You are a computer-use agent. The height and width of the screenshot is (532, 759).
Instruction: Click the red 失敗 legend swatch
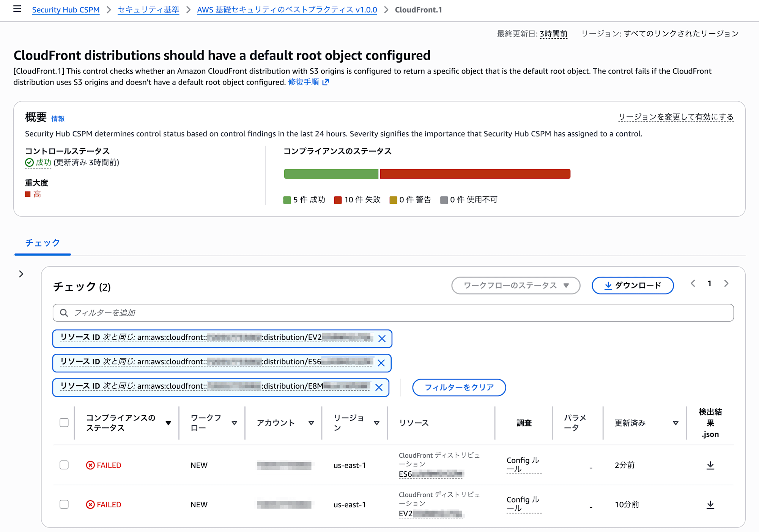pos(338,200)
